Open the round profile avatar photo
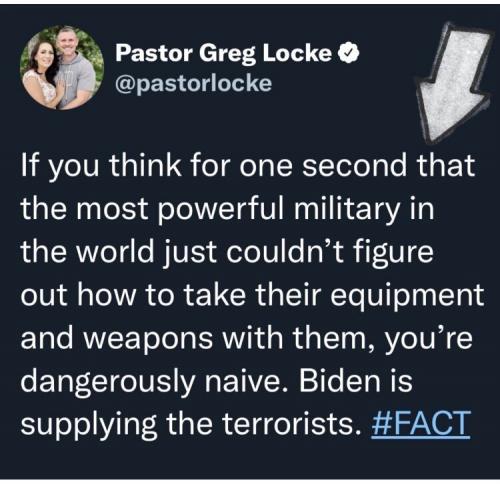Screen dimensions: 500x484 pyautogui.click(x=62, y=68)
